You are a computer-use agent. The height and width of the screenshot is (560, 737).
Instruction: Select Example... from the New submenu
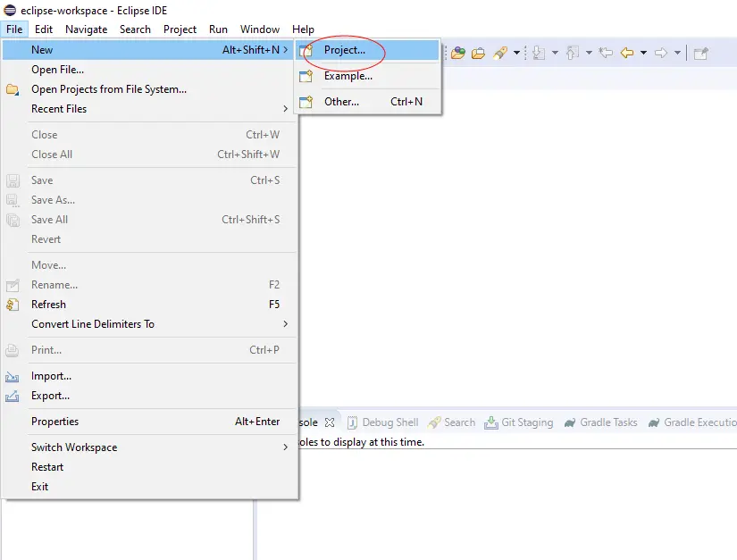click(x=368, y=76)
